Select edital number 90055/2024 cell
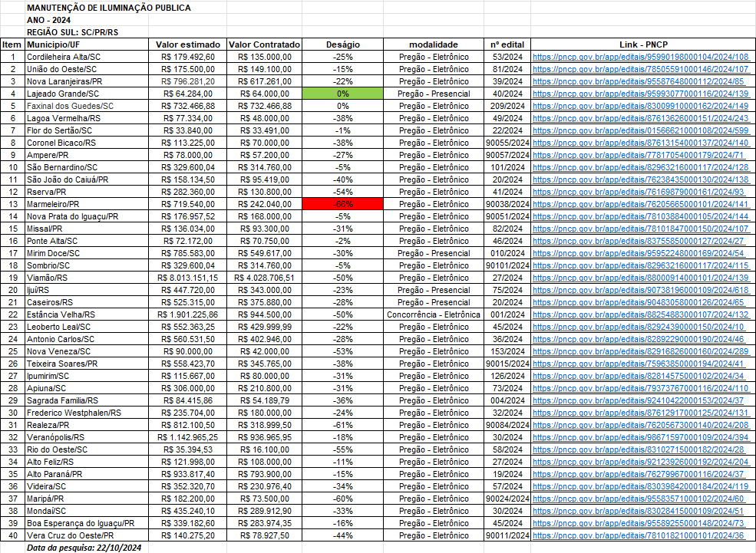Screen dimensions: 756x553 click(507, 143)
